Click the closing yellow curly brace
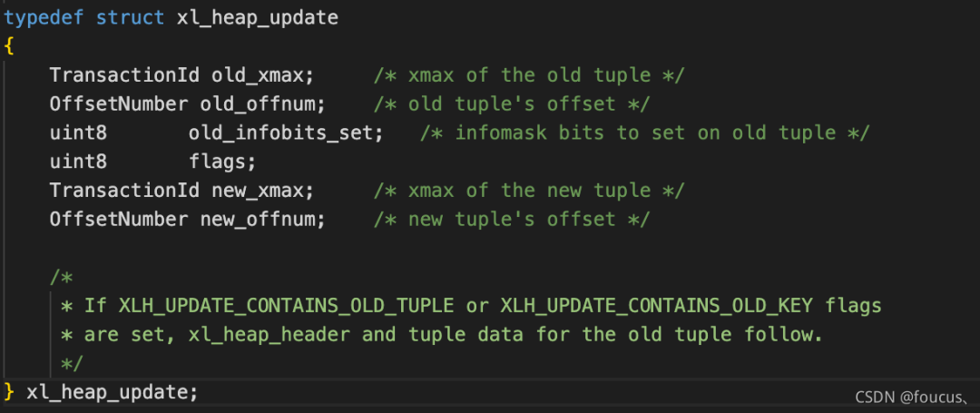This screenshot has width=980, height=413. point(9,392)
